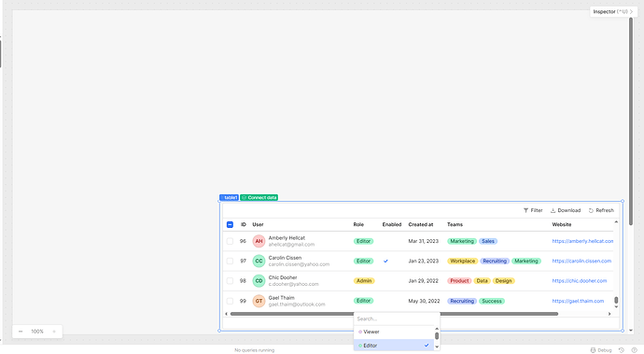Check the row 96 Amberly Hellcat checkbox
644x354 pixels.
tap(230, 241)
